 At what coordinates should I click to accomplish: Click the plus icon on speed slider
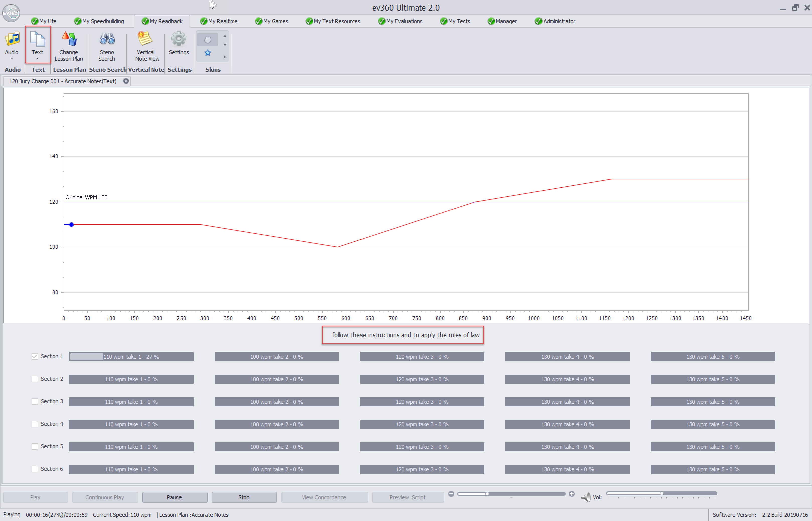[572, 494]
